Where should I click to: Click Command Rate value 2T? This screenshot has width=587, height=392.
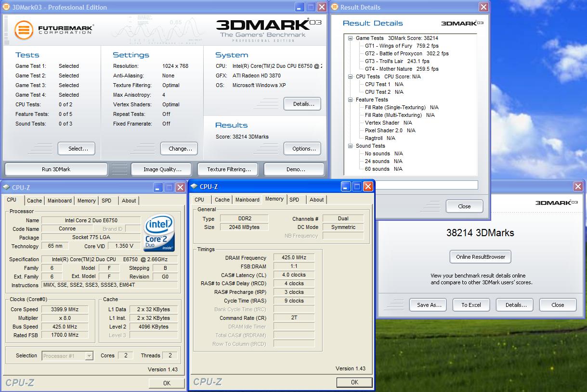[294, 318]
